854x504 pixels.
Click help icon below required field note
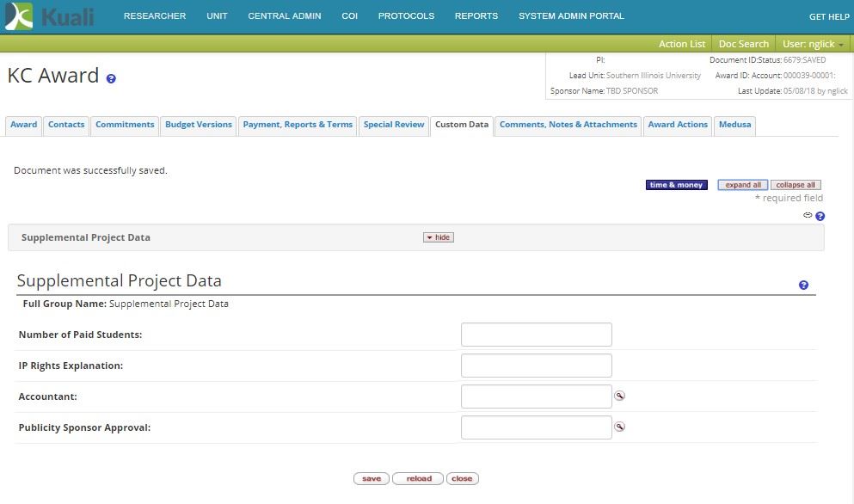[x=820, y=217]
